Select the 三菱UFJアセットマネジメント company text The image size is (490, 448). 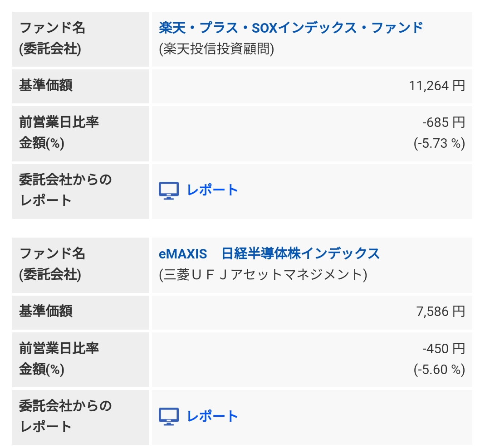(x=263, y=275)
